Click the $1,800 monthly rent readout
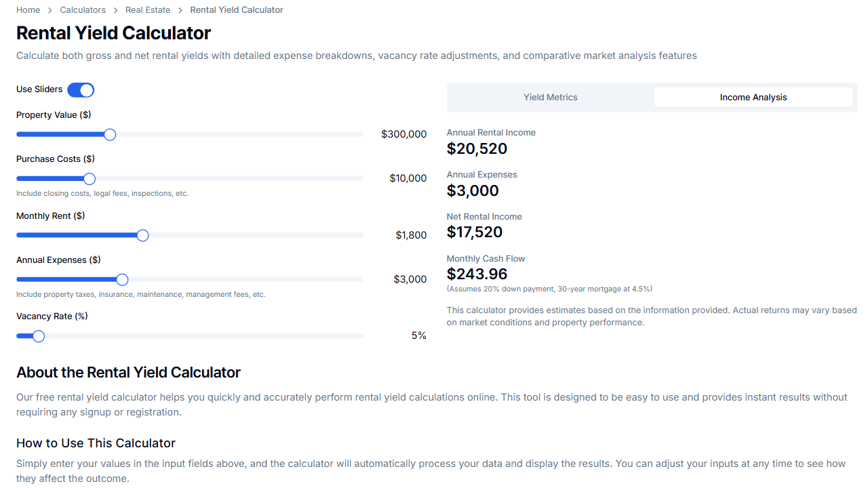868x488 pixels. [x=411, y=236]
